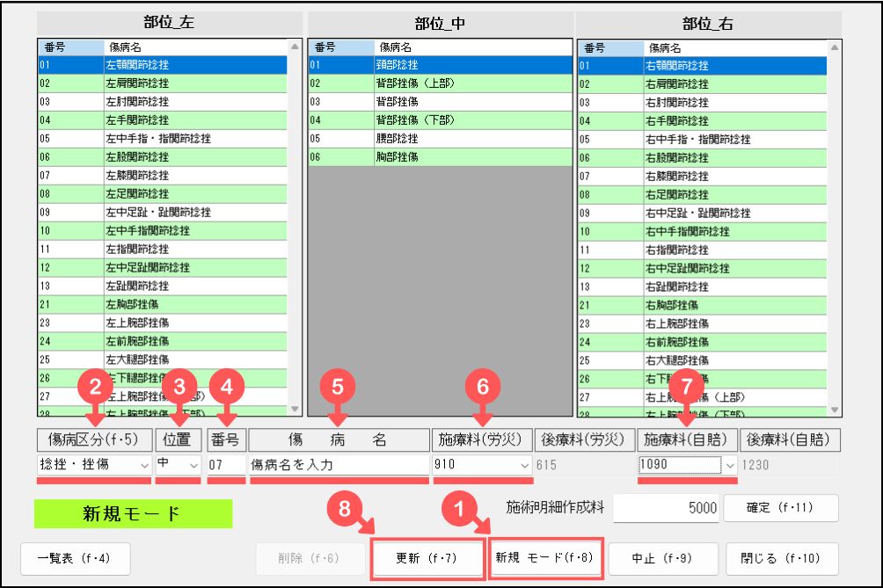Click the 更新 (f·7) button
This screenshot has height=588, width=883.
pos(427,559)
